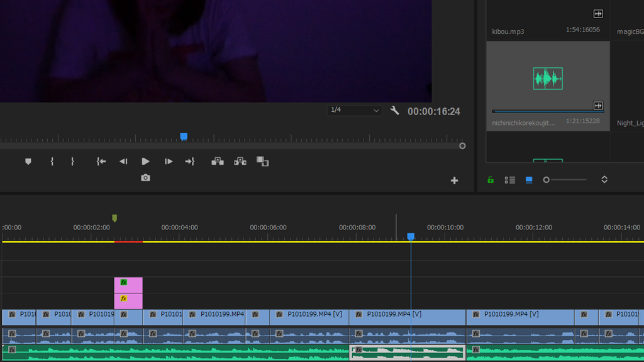644x362 pixels.
Task: Click the Program Monitor zoom scroll handle
Action: (462, 146)
